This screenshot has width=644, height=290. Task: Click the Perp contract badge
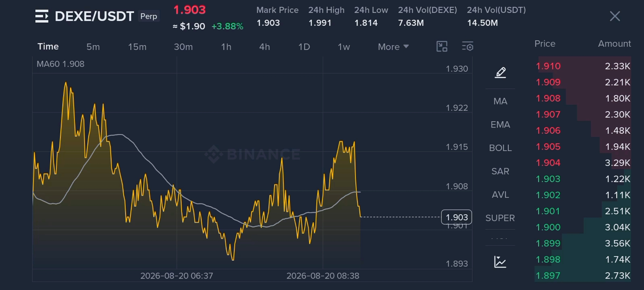[149, 16]
